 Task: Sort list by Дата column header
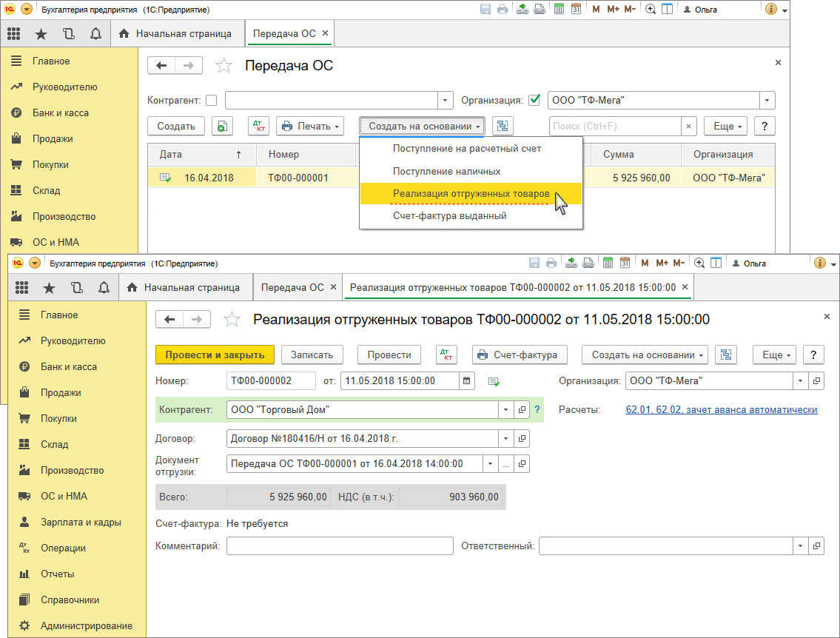[201, 154]
